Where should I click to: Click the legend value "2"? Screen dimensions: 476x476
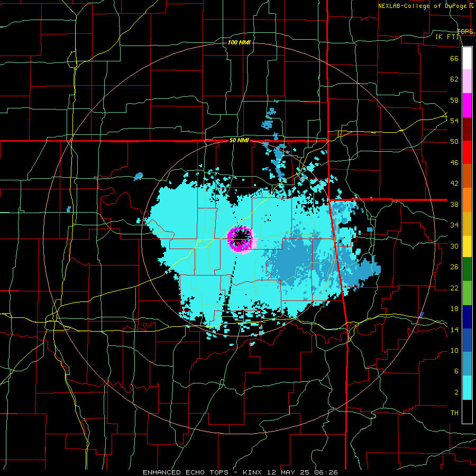tap(456, 392)
